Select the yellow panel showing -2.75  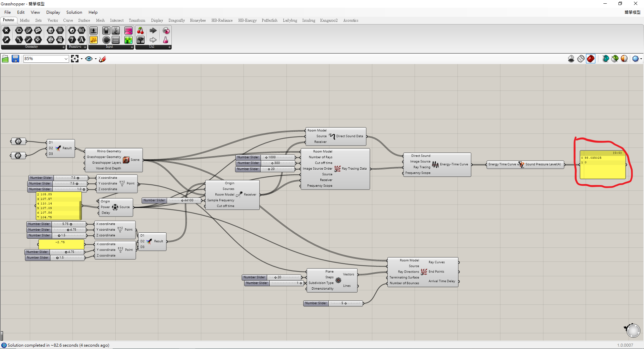click(61, 244)
